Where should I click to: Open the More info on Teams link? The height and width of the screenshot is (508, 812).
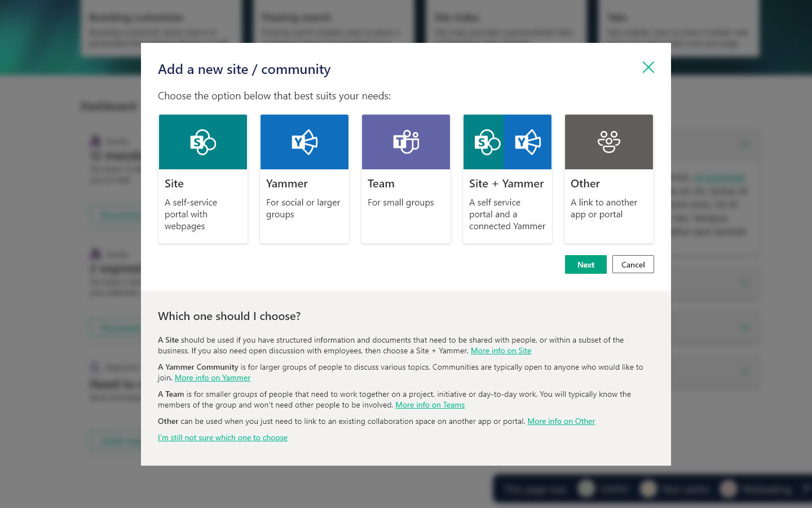(x=430, y=405)
